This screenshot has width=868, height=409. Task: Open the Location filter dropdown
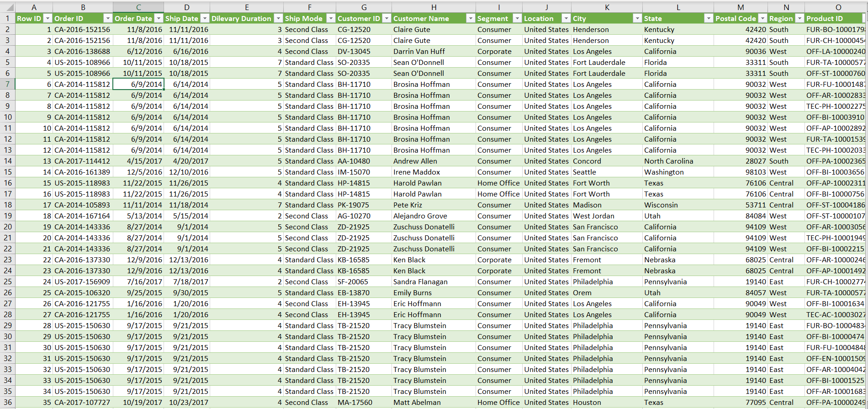pos(566,18)
